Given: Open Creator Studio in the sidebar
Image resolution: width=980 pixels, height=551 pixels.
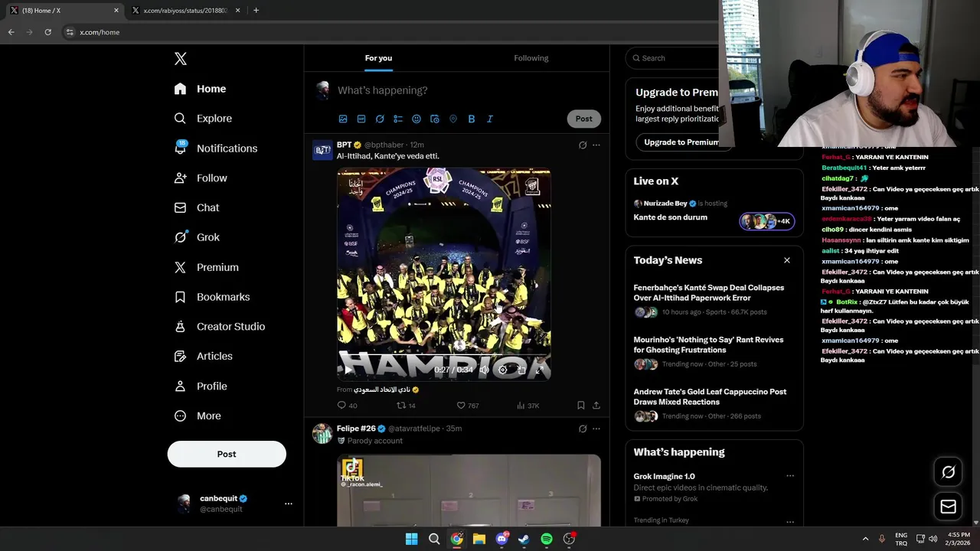Looking at the screenshot, I should point(219,327).
